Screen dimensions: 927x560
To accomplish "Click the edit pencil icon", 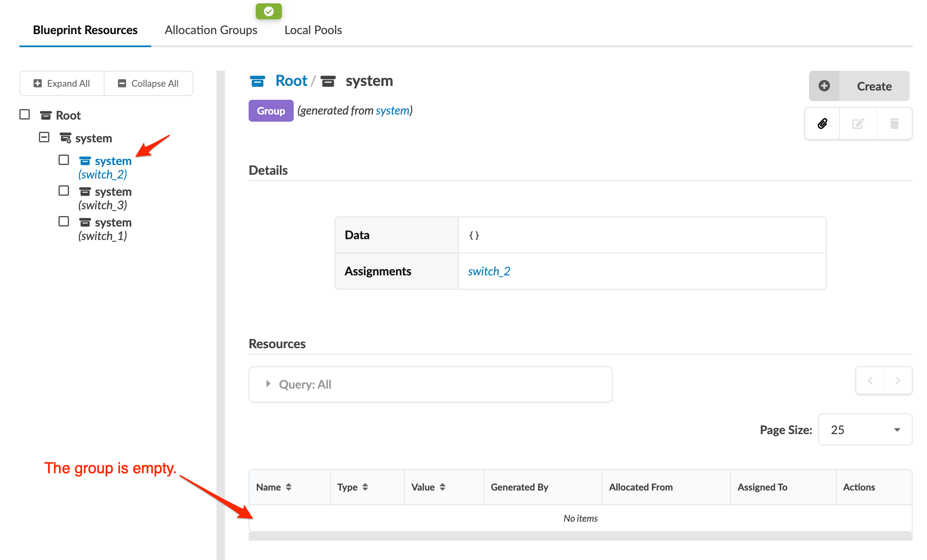I will pos(858,123).
